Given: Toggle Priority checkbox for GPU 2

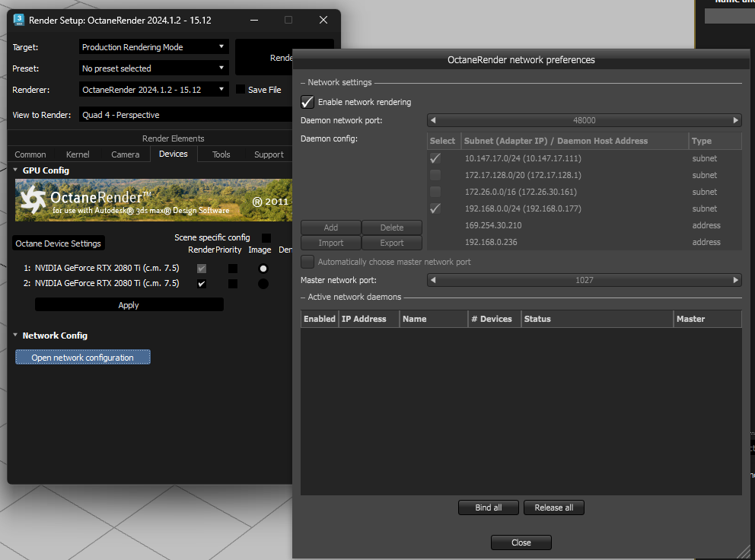Looking at the screenshot, I should click(233, 284).
